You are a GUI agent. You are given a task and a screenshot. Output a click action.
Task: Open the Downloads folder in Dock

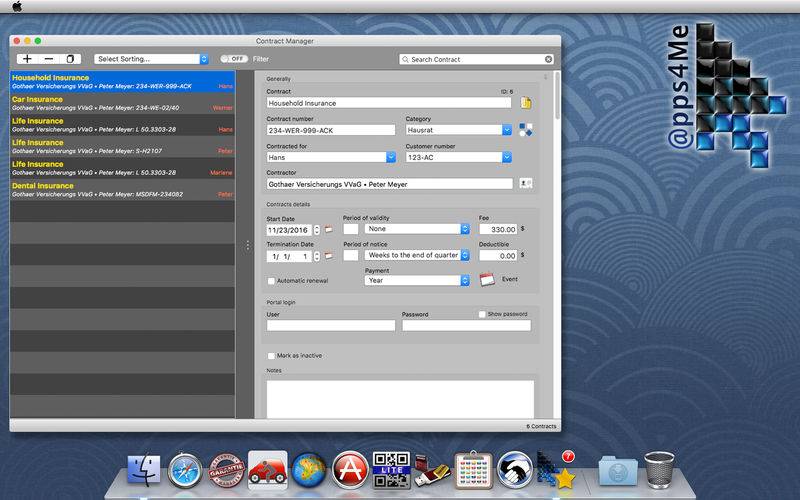click(x=617, y=470)
